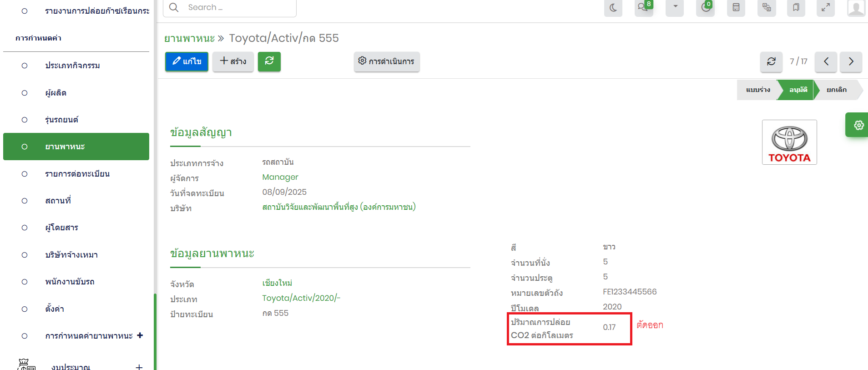The image size is (868, 370).
Task: Click the green floating settings gear
Action: [x=858, y=125]
